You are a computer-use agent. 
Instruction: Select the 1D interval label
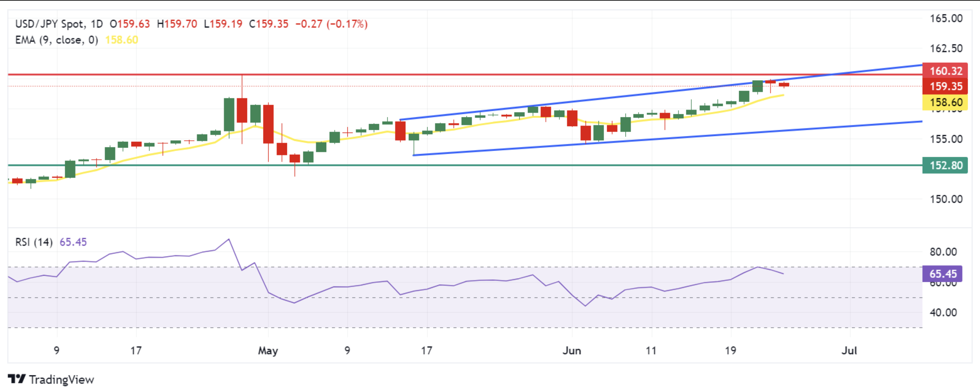click(x=97, y=24)
